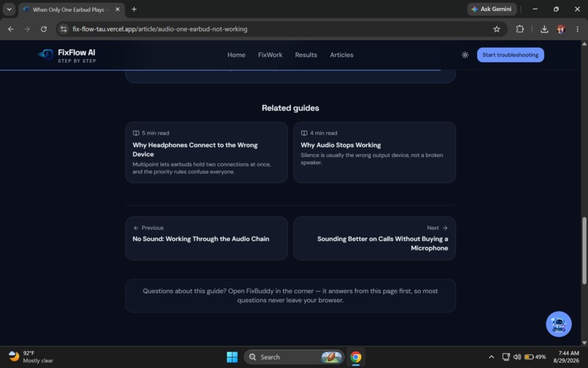
Task: Show hidden icons with the tray chevron
Action: (491, 357)
